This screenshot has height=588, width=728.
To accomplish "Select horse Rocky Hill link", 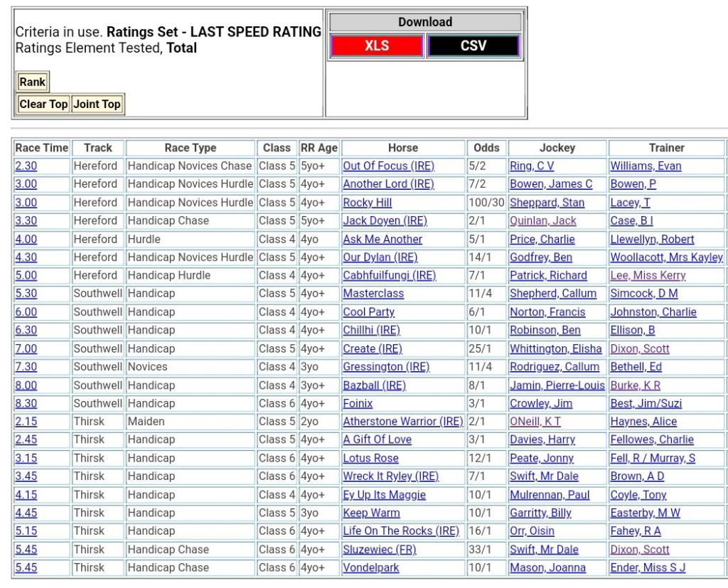I will (368, 203).
